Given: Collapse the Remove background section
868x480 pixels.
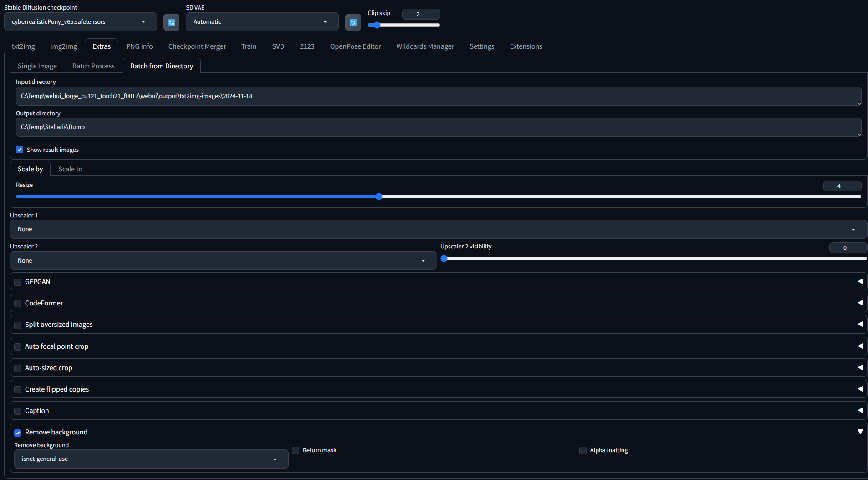Looking at the screenshot, I should click(860, 432).
